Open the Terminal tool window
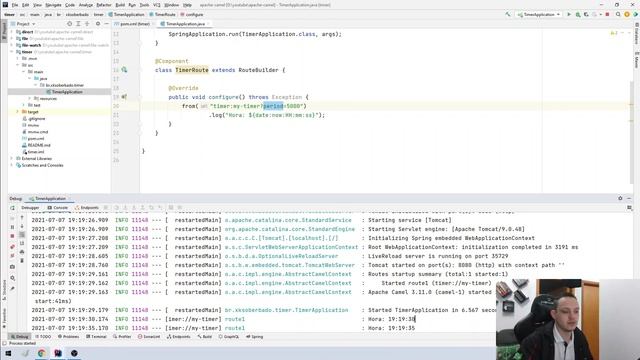The width and height of the screenshot is (640, 360). tap(96, 337)
